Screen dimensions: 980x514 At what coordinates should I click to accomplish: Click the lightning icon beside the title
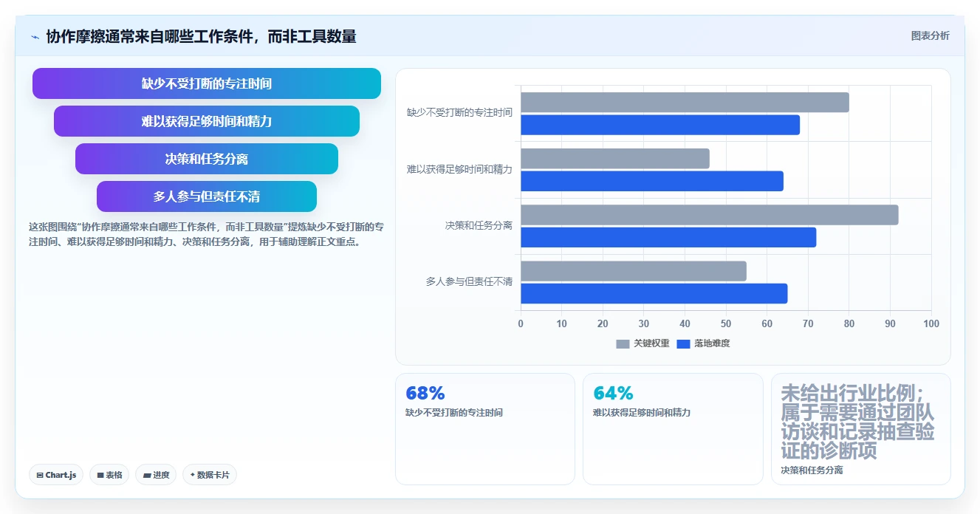coord(35,36)
